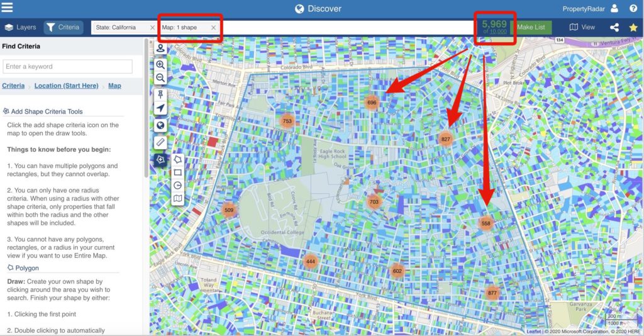Click the 877 property cluster marker
This screenshot has height=336, width=644.
[492, 293]
